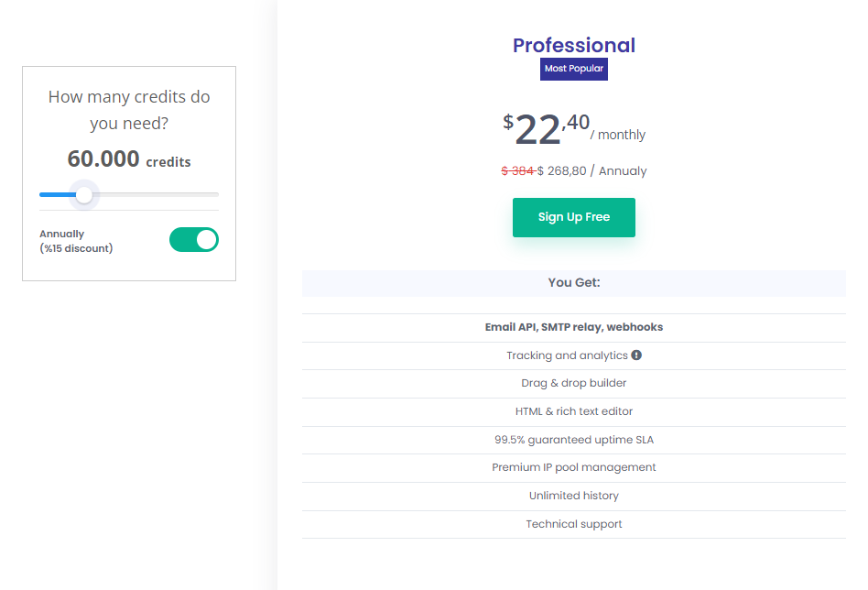Toggle the Annually discount switch
Screen dimensions: 868x590
(194, 240)
